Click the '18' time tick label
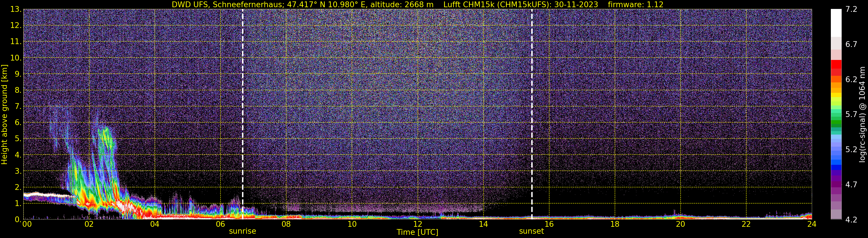This screenshot has height=238, width=868. point(614,224)
